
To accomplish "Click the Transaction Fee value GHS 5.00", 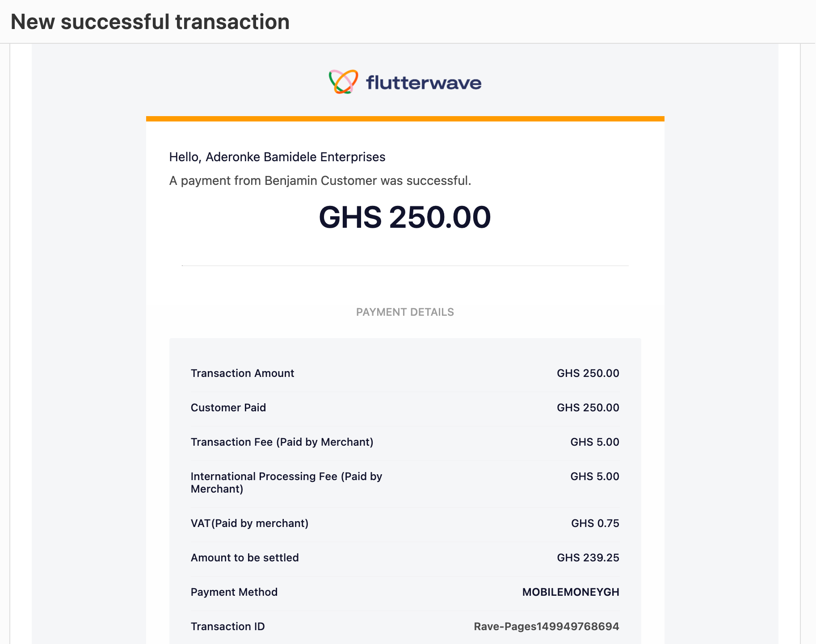I will click(x=595, y=442).
